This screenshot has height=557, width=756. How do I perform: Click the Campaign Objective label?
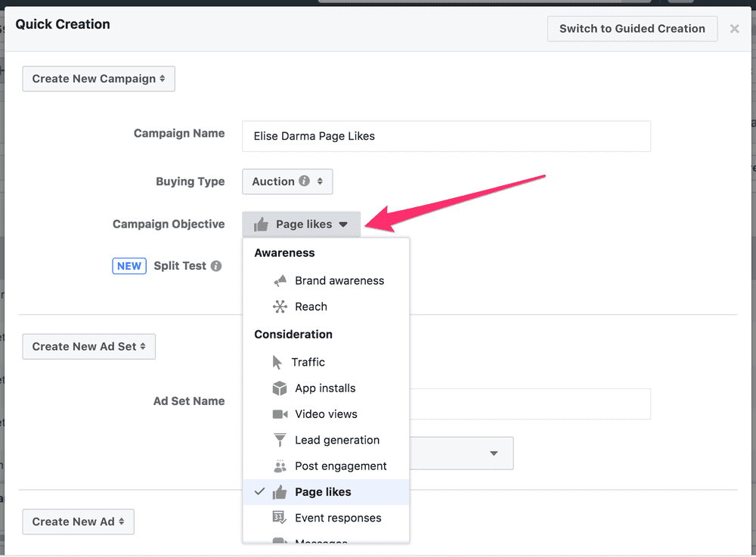pos(169,224)
